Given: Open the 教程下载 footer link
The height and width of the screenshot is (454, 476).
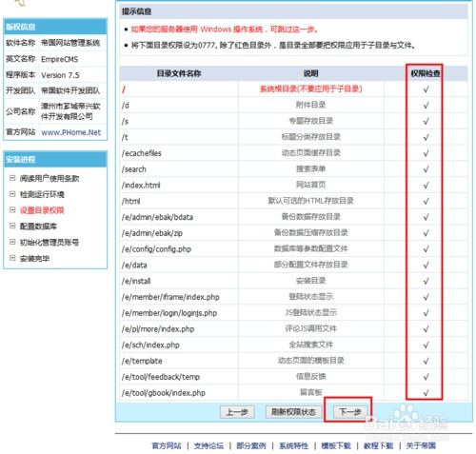Looking at the screenshot, I should pos(378,445).
